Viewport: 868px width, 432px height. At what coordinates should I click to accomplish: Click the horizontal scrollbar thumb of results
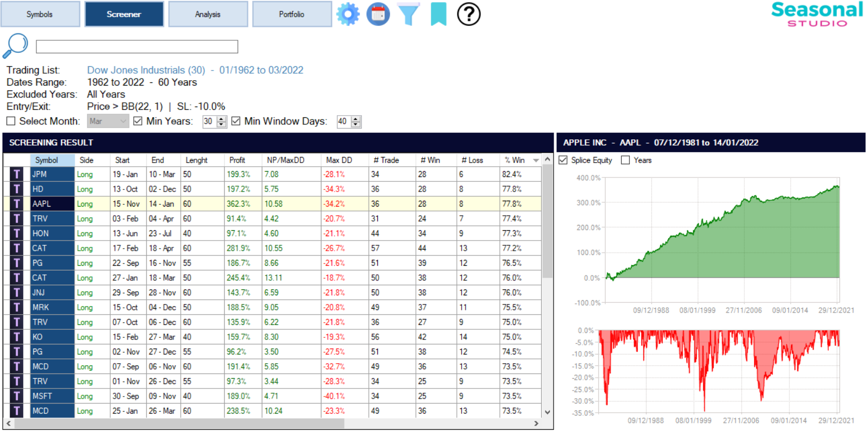pos(180,424)
